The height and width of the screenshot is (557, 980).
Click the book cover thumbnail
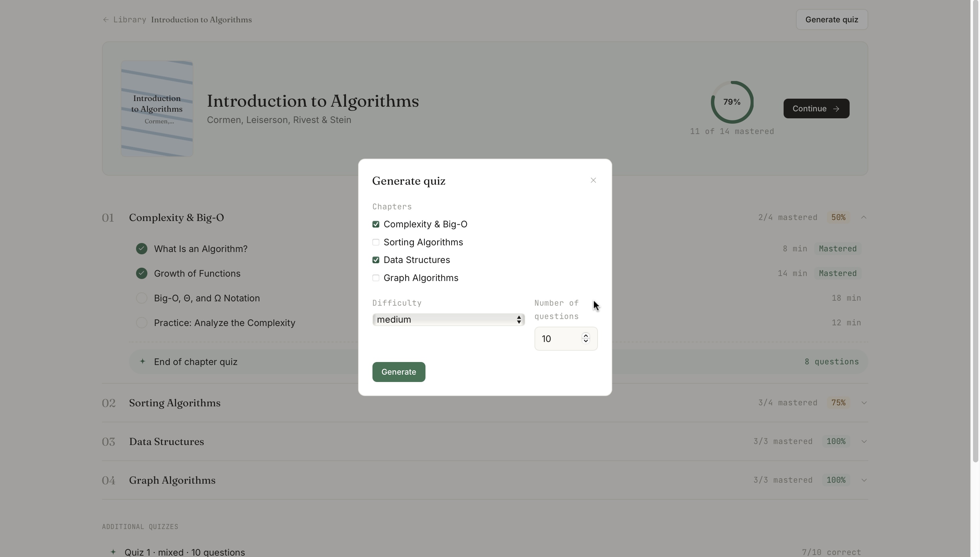(157, 109)
